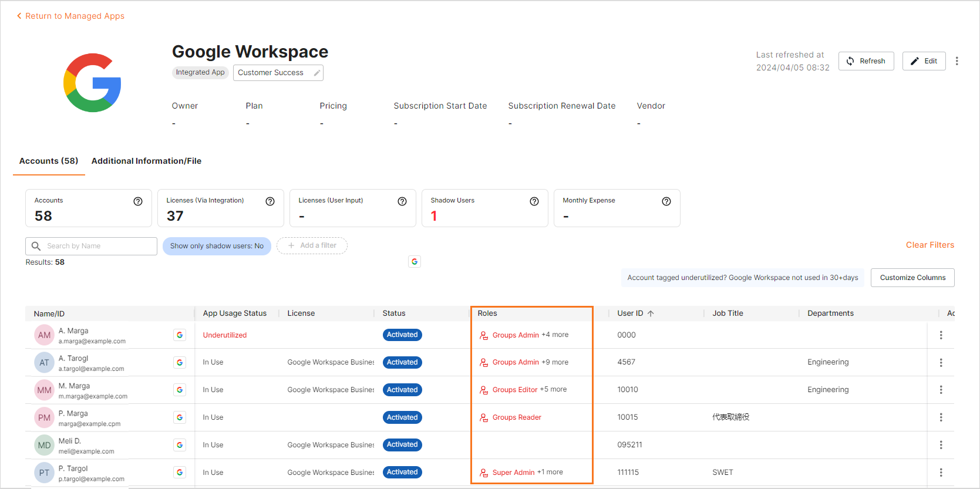980x489 pixels.
Task: Switch to Additional Information/File tab
Action: (146, 161)
